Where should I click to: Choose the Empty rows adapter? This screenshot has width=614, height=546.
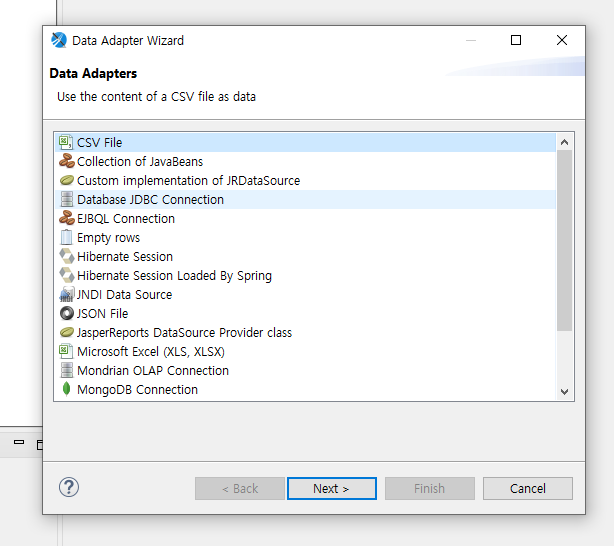(x=305, y=237)
